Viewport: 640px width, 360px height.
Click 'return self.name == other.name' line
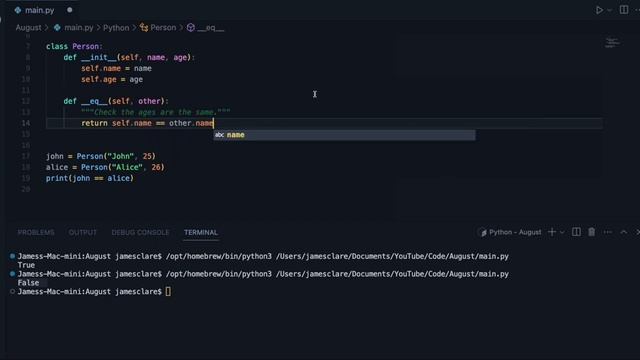click(147, 123)
